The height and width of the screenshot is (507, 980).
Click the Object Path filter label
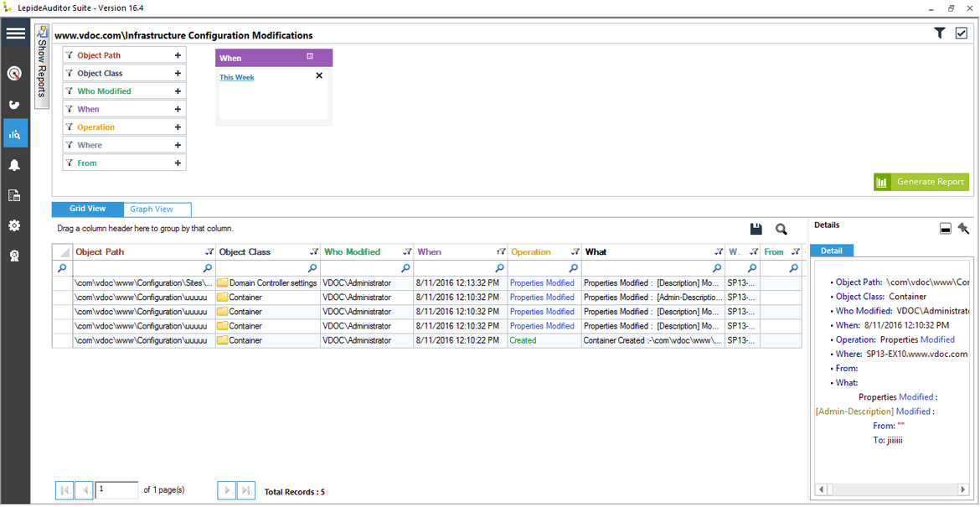(x=99, y=55)
